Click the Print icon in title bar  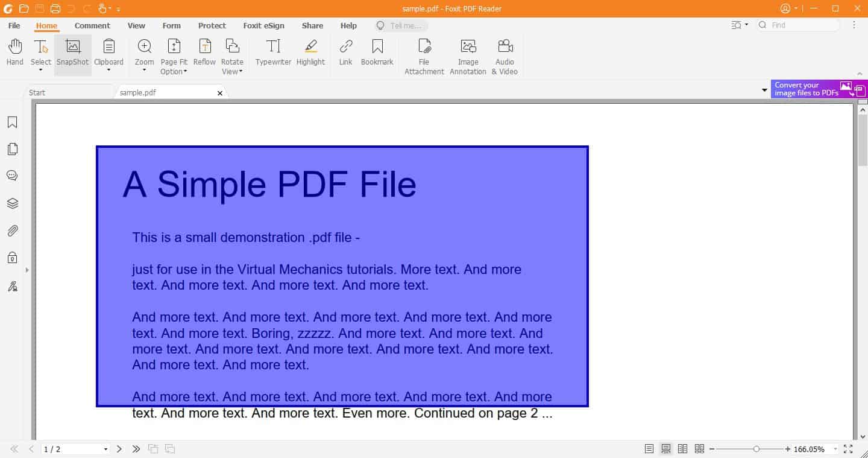coord(55,8)
